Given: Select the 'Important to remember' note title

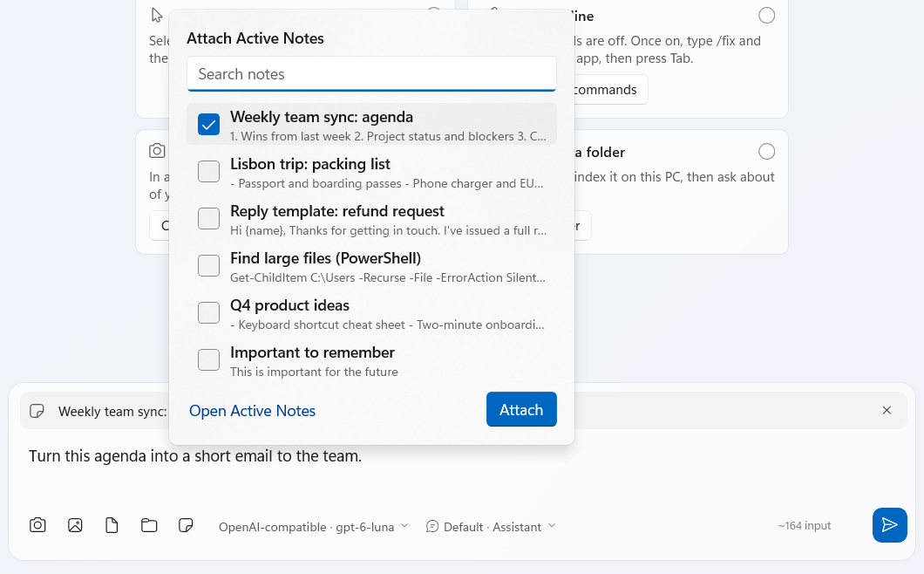Looking at the screenshot, I should [312, 352].
